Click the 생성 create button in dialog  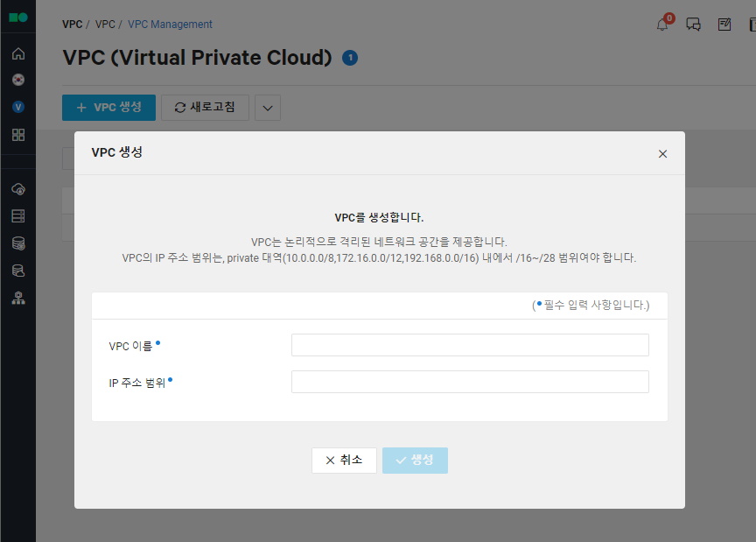[415, 461]
